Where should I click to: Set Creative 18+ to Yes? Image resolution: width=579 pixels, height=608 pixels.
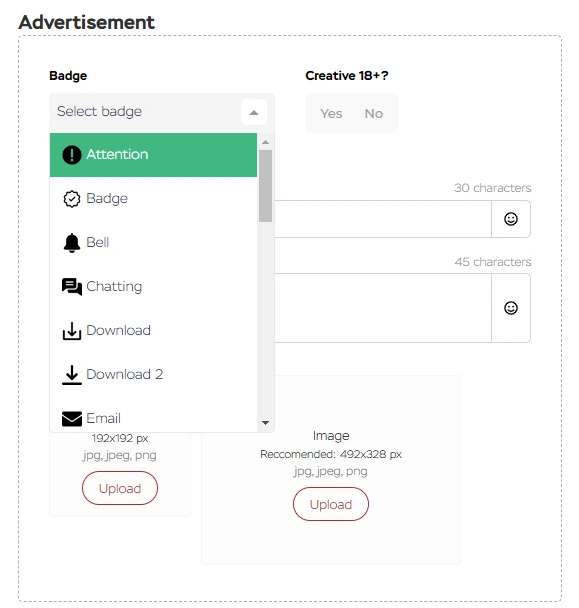point(331,114)
